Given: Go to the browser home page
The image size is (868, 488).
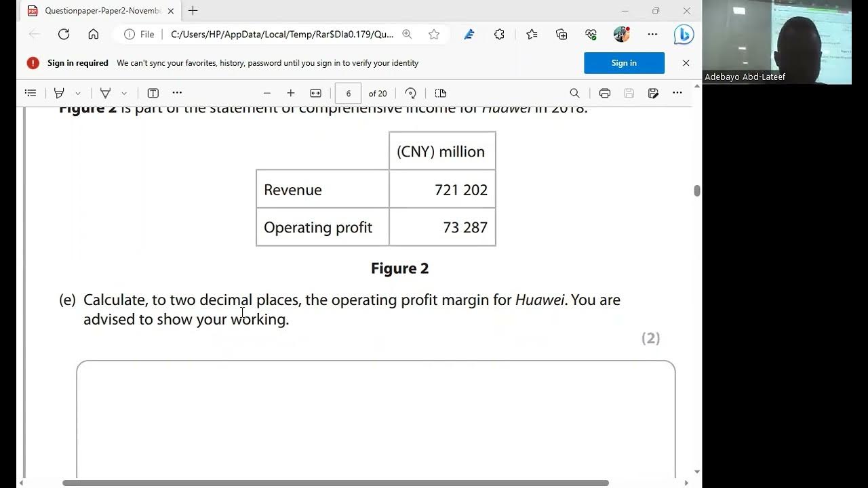Looking at the screenshot, I should tap(94, 34).
